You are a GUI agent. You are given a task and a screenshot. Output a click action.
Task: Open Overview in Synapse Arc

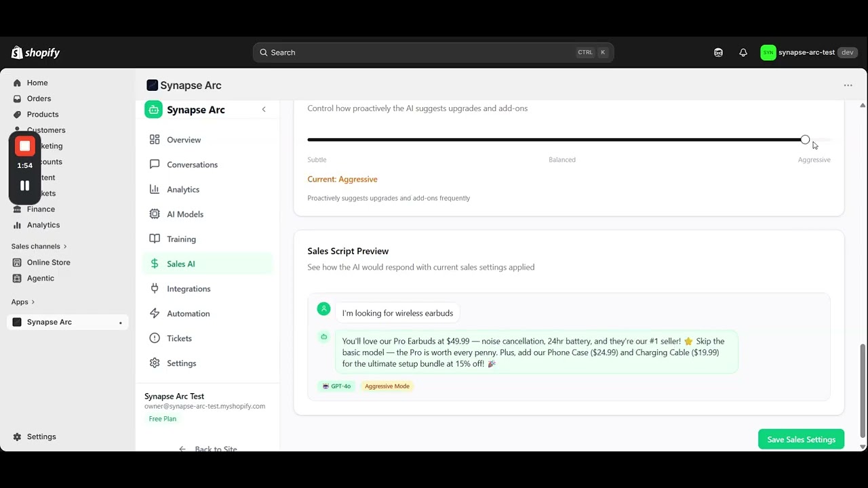[x=207, y=140]
